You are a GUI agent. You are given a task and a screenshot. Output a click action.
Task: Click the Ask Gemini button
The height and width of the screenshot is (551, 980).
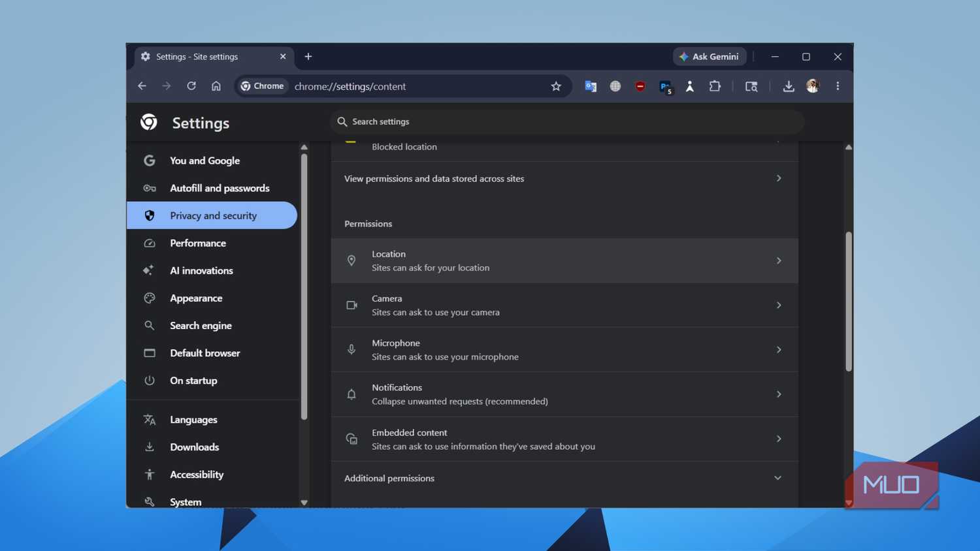(x=710, y=57)
